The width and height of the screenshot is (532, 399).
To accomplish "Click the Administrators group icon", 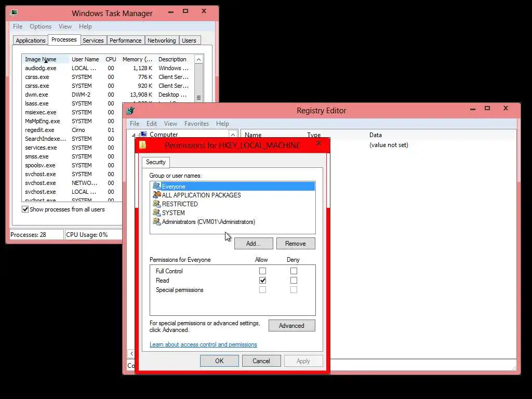I will click(156, 221).
